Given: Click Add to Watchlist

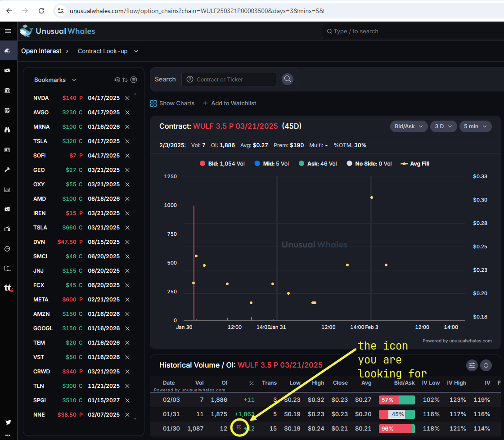Looking at the screenshot, I should pyautogui.click(x=229, y=103).
